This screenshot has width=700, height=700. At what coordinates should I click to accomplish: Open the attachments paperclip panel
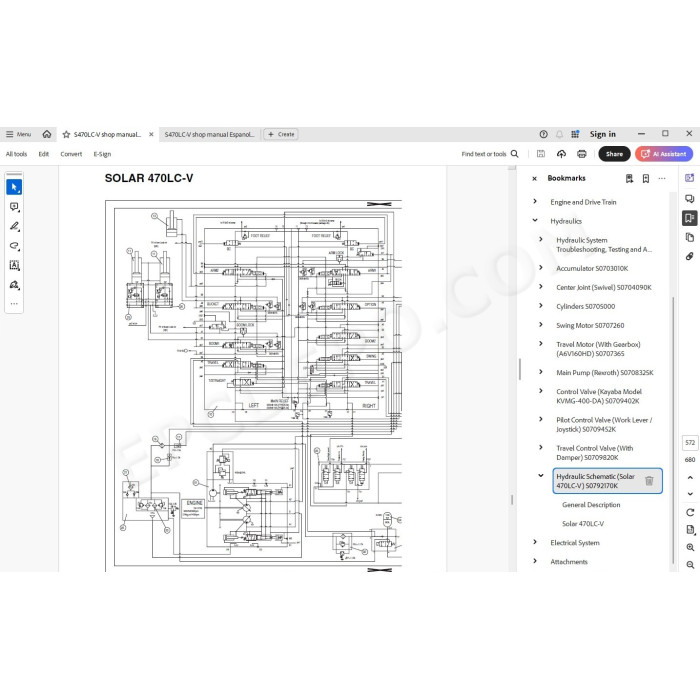pyautogui.click(x=690, y=256)
